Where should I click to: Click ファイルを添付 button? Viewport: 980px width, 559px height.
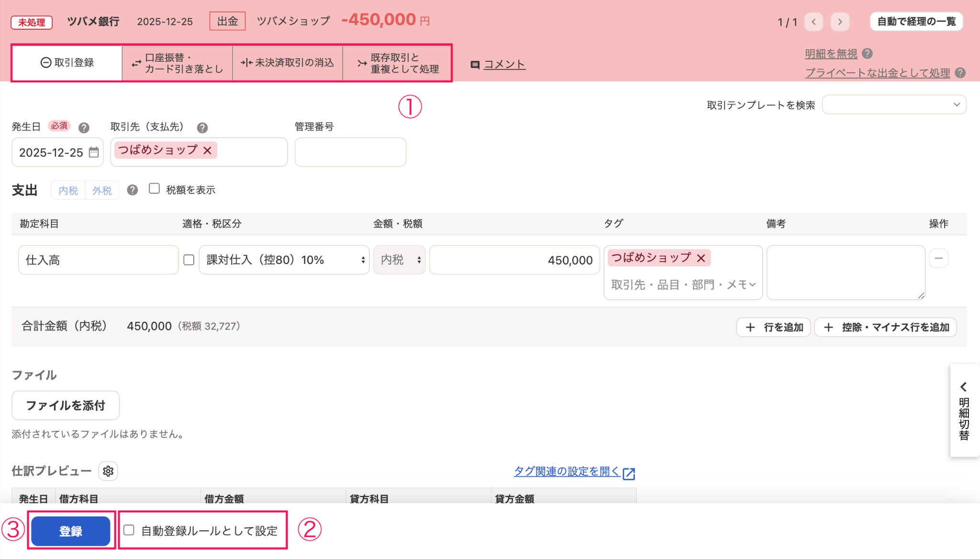point(66,406)
